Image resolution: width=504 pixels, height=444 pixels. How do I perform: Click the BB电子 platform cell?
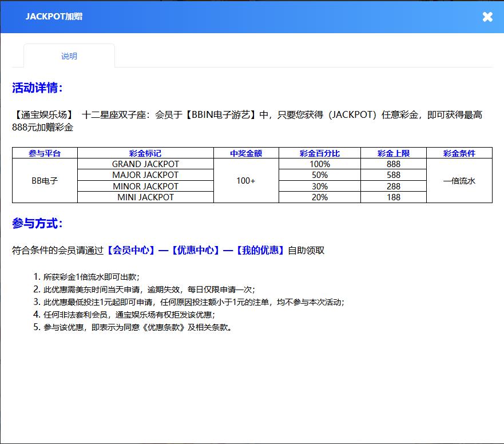coord(45,181)
